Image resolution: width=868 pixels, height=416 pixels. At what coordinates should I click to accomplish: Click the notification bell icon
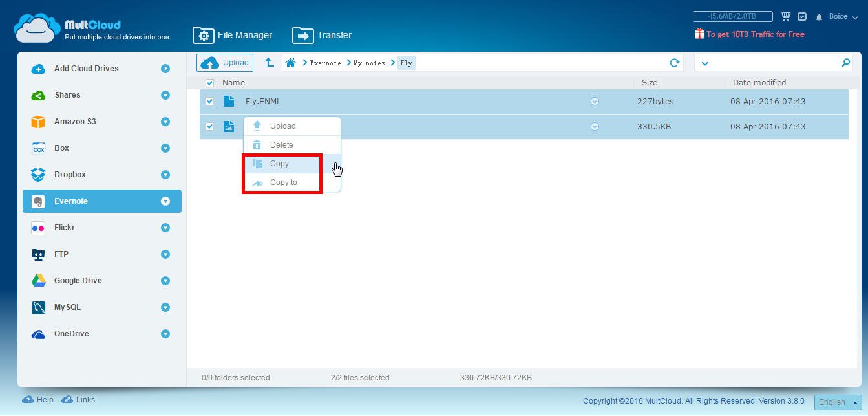coord(820,17)
